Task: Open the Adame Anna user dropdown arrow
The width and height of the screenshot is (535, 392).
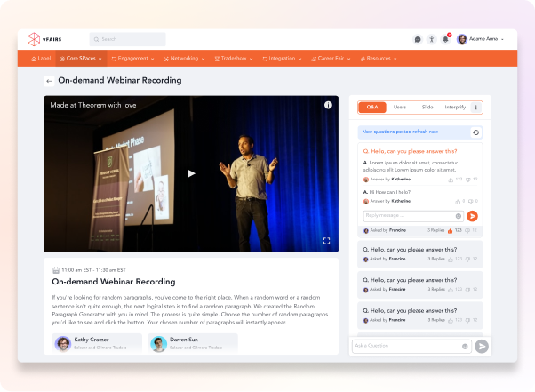Action: 502,40
